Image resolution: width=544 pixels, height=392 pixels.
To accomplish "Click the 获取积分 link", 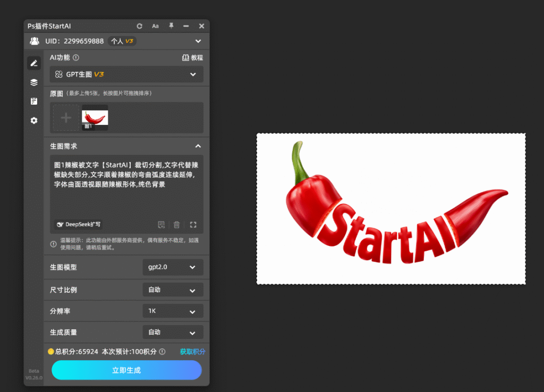I will (x=192, y=352).
